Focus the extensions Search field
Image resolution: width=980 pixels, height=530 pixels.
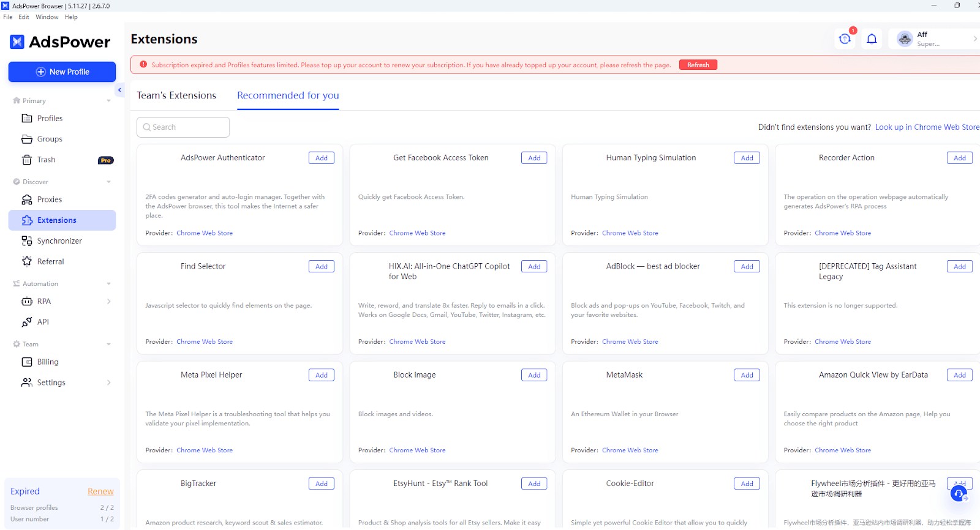tap(183, 127)
